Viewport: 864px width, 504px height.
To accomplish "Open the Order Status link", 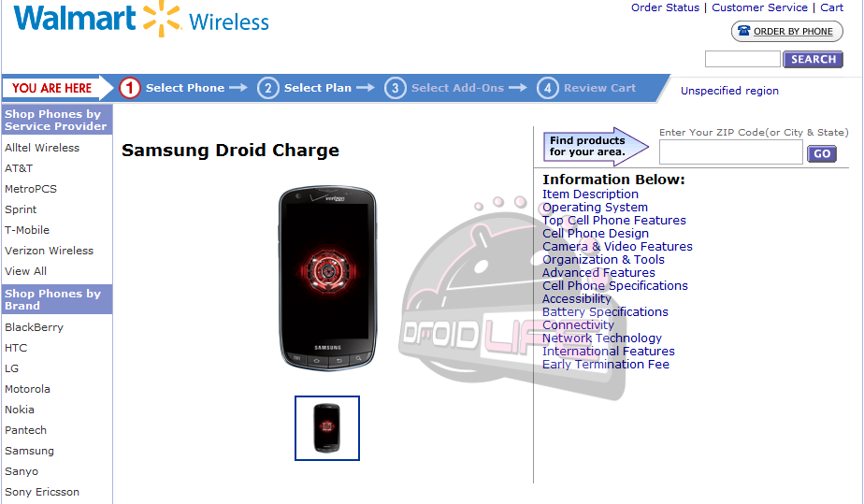I will [665, 7].
